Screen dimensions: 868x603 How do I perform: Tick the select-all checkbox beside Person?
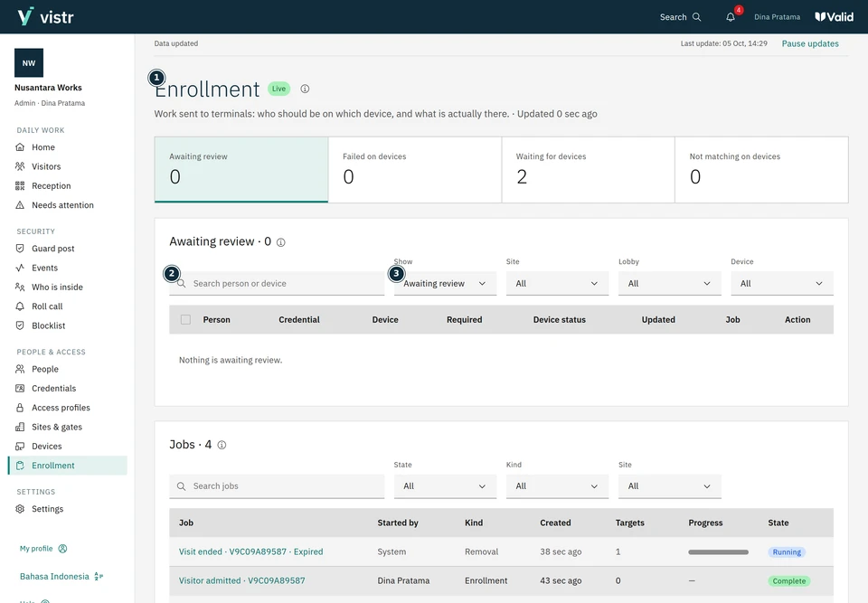(185, 319)
